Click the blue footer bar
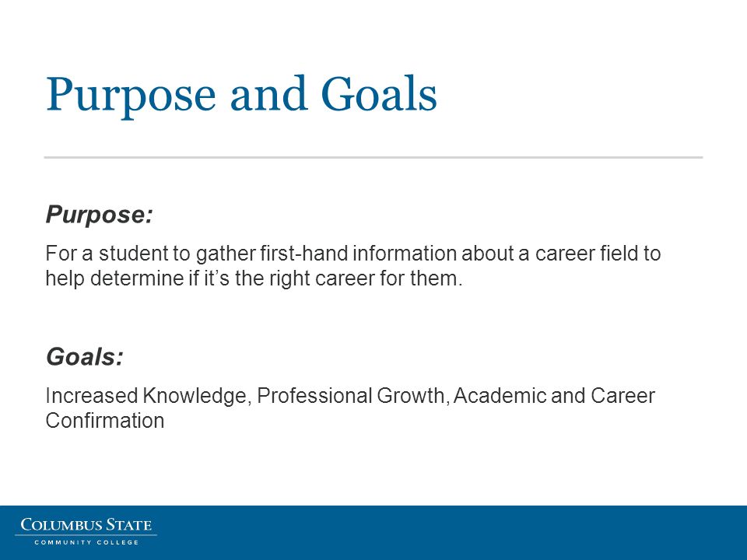Viewport: 747px width, 560px height. [373, 532]
